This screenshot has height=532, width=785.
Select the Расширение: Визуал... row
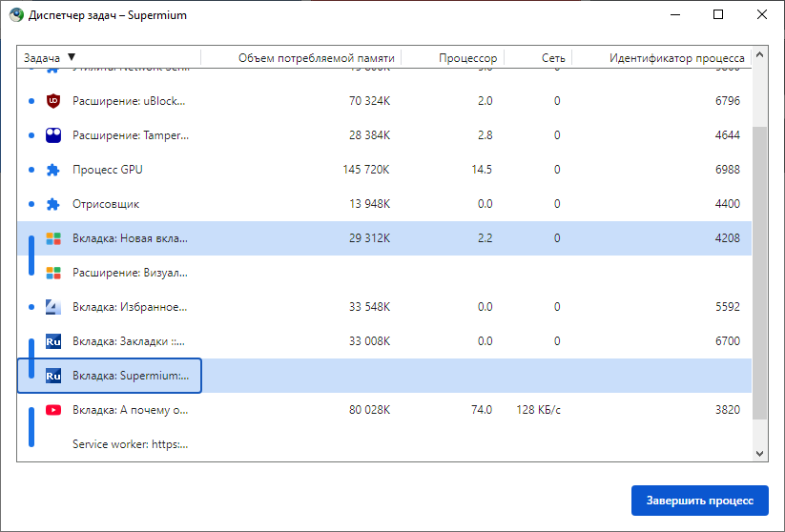[384, 273]
